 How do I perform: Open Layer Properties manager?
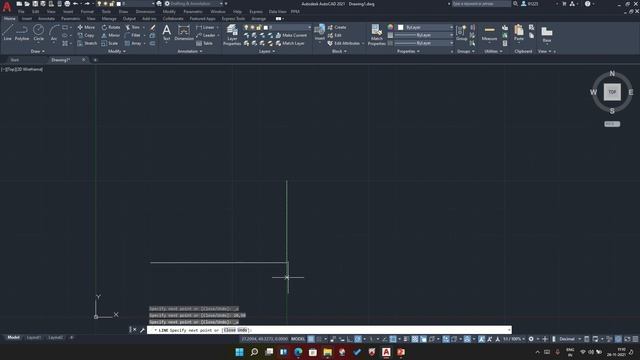232,34
